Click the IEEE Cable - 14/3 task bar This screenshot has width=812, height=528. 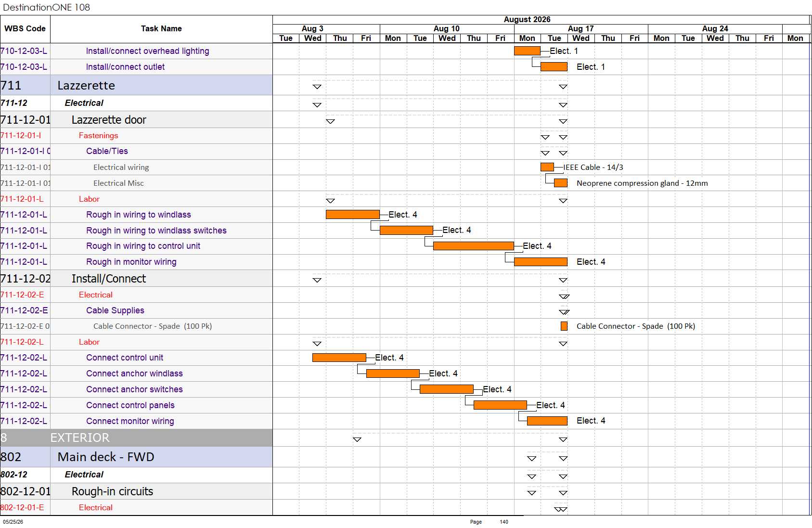(x=547, y=167)
